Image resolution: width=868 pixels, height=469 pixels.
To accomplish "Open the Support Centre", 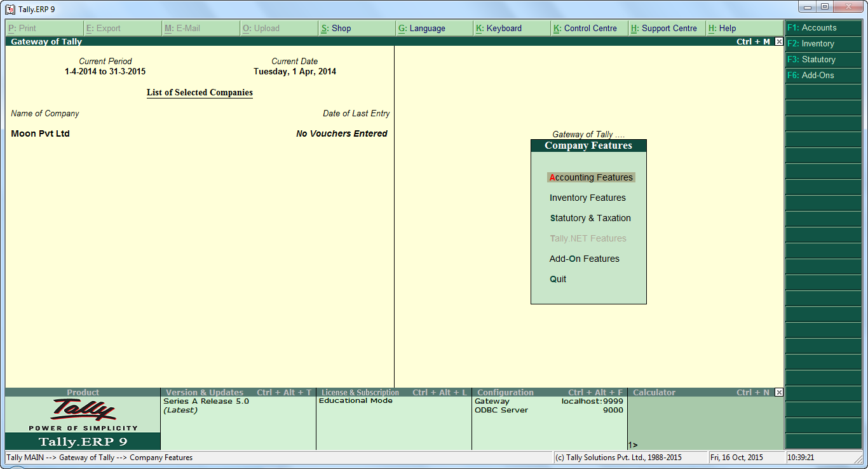I will [x=666, y=28].
